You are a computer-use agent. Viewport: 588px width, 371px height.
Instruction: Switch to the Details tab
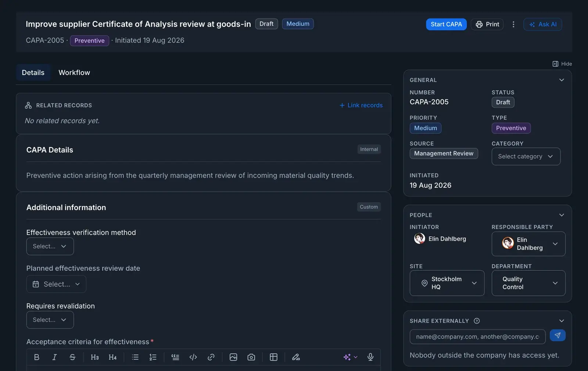33,72
